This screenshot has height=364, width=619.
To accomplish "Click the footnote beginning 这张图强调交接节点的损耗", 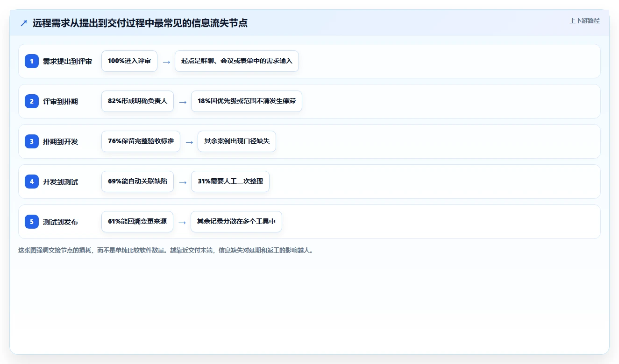I will point(166,250).
